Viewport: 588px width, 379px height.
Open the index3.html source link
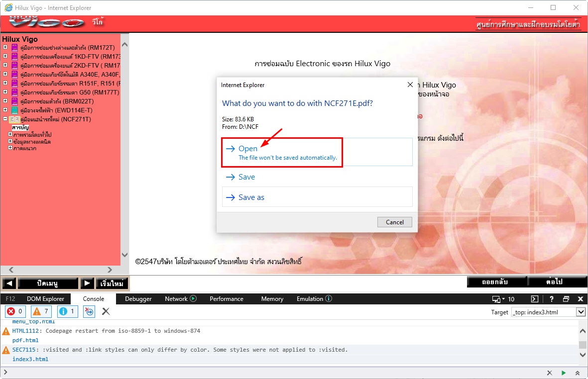[30, 359]
